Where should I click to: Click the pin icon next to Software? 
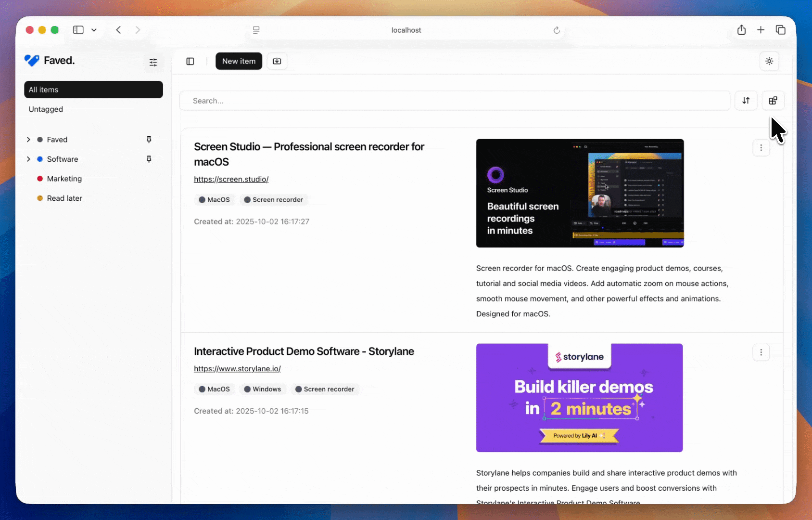149,159
